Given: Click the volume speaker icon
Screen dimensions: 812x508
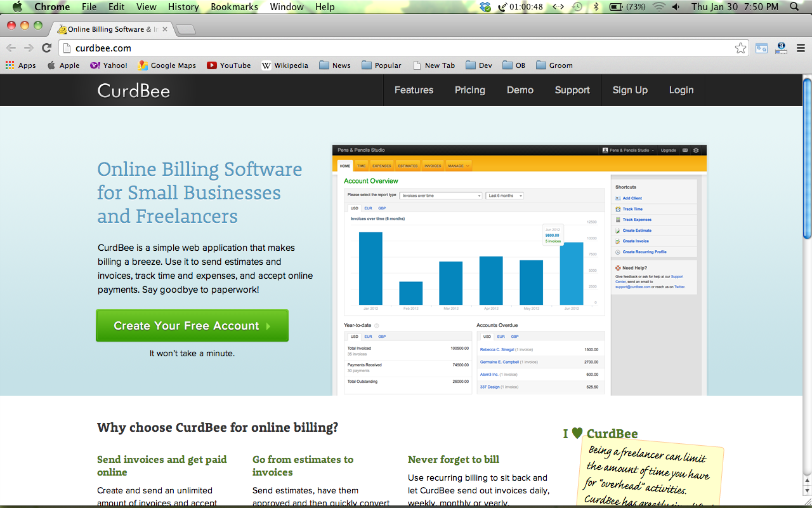Looking at the screenshot, I should (676, 7).
